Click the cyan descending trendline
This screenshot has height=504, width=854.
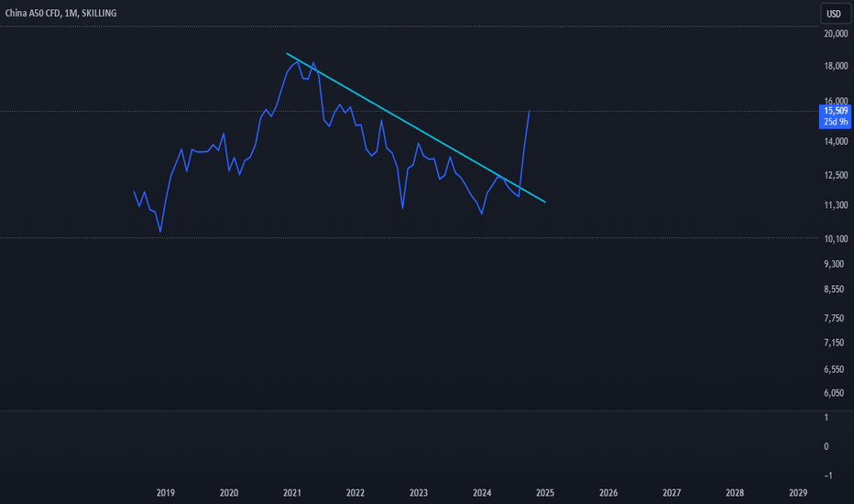[416, 128]
